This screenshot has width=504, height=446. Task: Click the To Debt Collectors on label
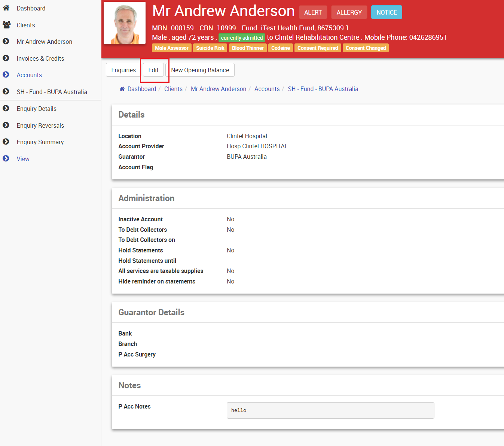(x=147, y=240)
